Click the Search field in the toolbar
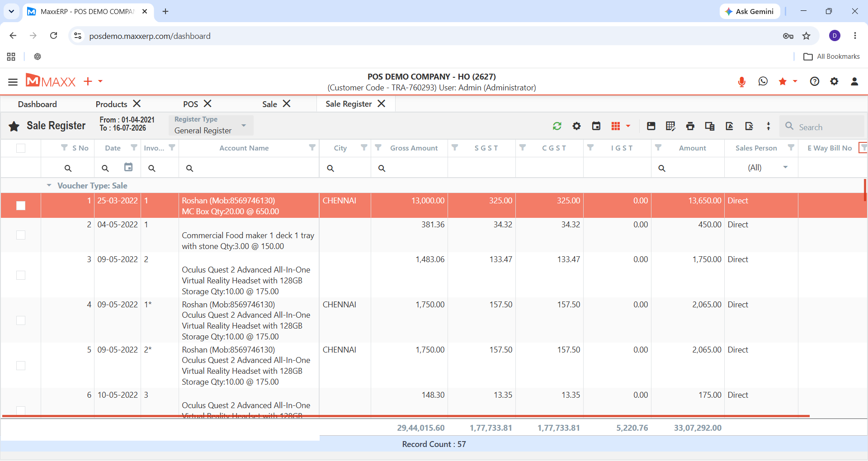Screen dimensions: 868x461 822,127
